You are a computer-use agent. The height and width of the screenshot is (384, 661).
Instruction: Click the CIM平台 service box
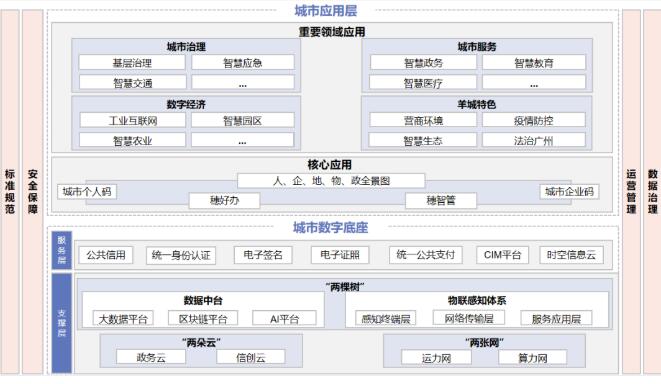pos(502,255)
